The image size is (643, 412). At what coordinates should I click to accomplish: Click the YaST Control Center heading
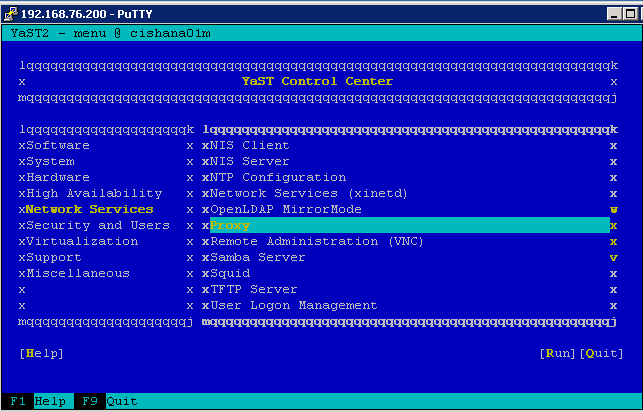(x=317, y=81)
